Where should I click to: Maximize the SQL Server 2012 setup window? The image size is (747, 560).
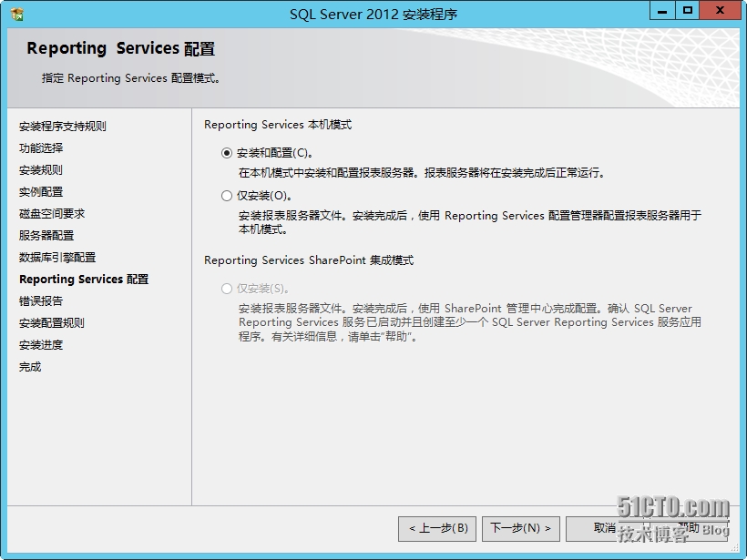tap(687, 11)
